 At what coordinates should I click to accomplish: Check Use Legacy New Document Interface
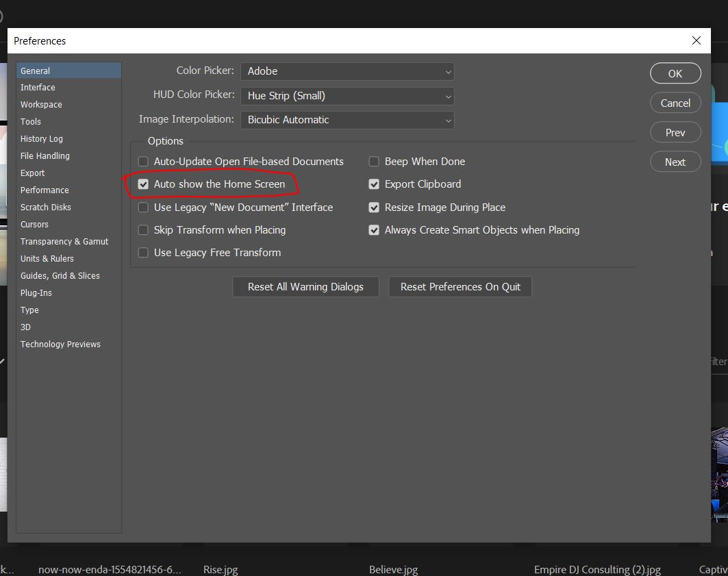pos(143,207)
